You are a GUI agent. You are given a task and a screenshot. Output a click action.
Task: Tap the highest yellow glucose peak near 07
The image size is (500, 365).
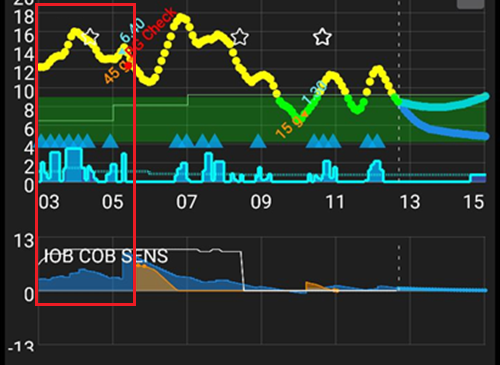coord(181,18)
